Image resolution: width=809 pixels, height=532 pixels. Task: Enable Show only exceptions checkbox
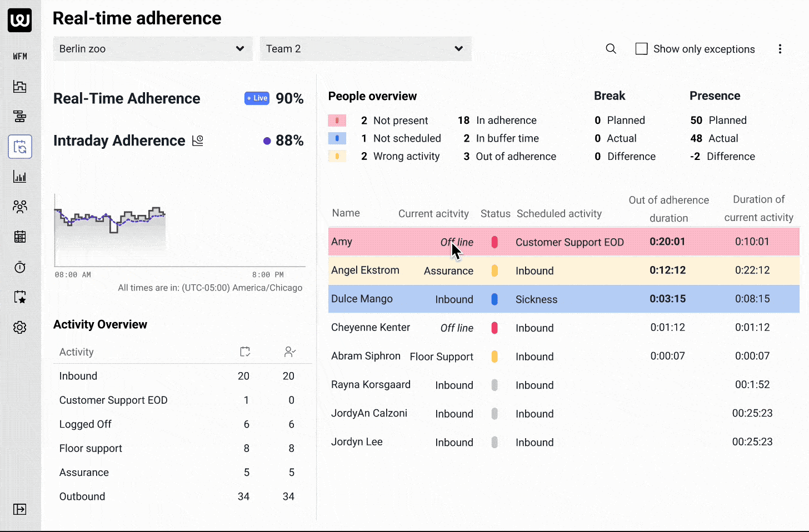(x=641, y=49)
